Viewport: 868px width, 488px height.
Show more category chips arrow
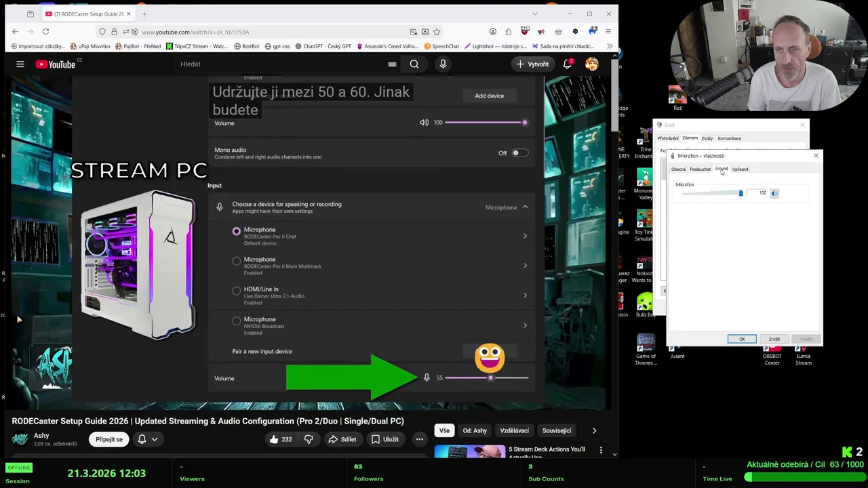[594, 430]
